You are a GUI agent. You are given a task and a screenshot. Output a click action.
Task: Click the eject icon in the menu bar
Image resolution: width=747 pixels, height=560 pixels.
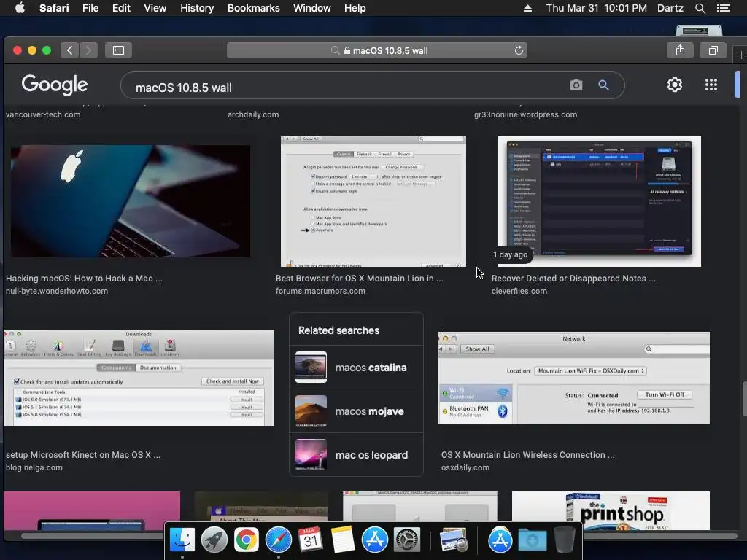click(527, 8)
